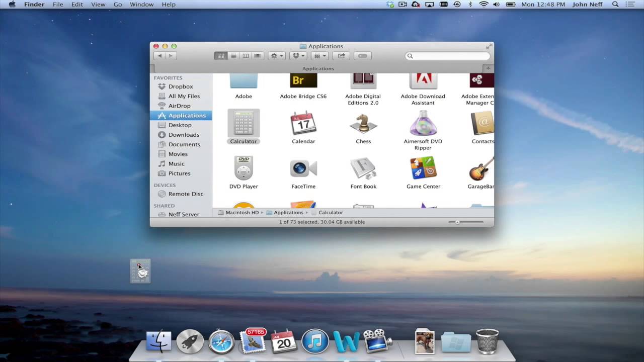Open Desktop in the sidebar
Viewport: 644px width, 362px height.
[181, 125]
